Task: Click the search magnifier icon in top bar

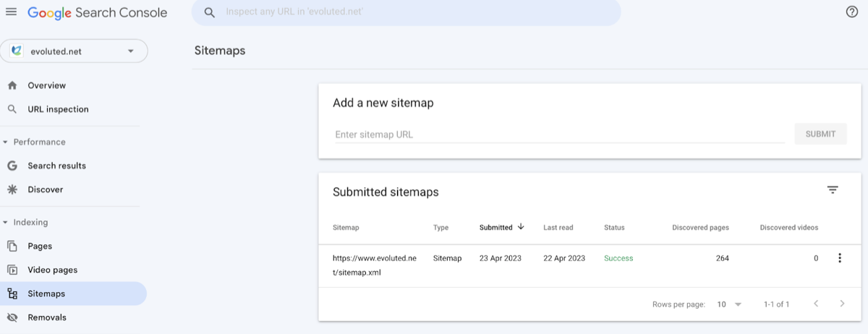Action: [x=210, y=12]
